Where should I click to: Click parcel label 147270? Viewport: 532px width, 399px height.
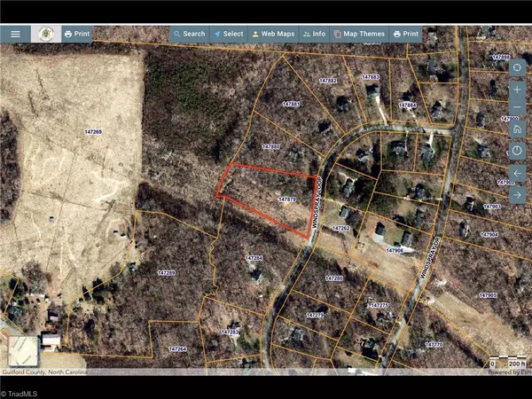coord(434,345)
